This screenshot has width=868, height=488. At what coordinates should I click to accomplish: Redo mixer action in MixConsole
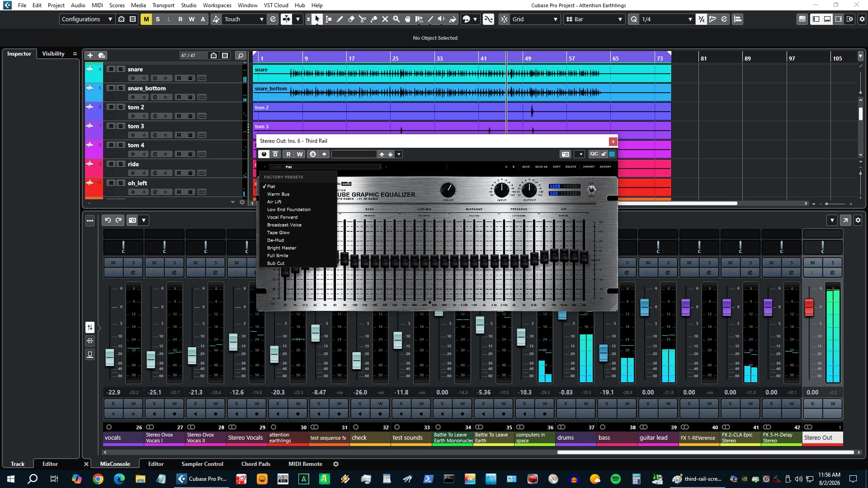click(118, 220)
